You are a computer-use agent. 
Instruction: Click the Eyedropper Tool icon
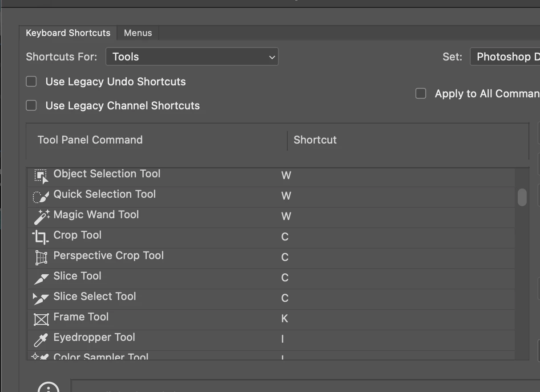[41, 340]
